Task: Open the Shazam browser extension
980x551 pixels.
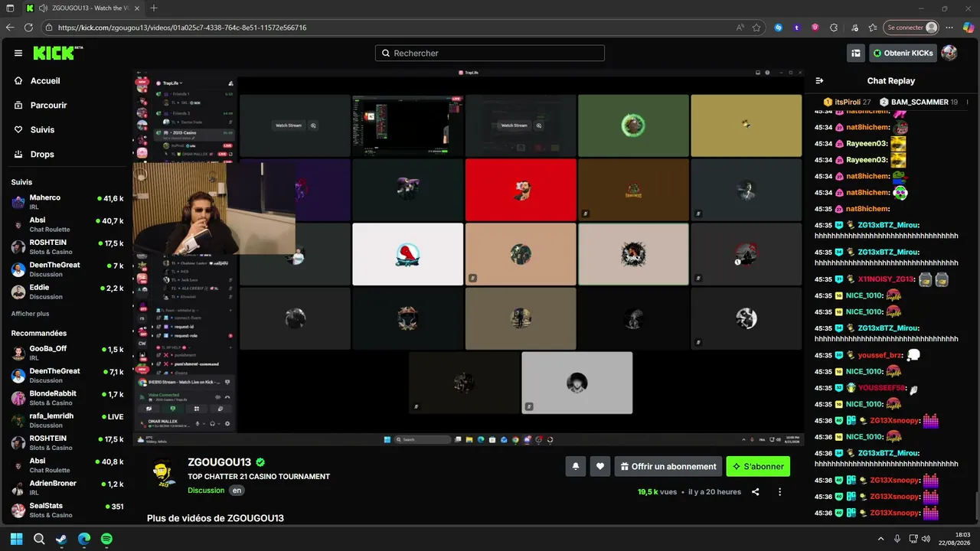Action: [779, 28]
